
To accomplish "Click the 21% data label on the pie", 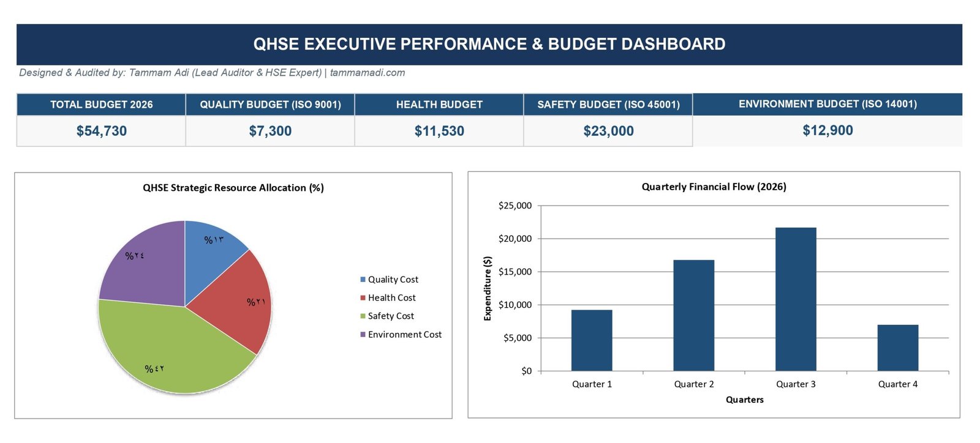I will (x=256, y=302).
